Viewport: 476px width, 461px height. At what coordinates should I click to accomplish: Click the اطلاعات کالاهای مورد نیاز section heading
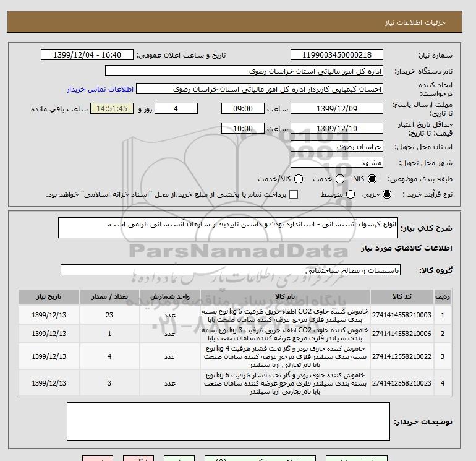point(407,248)
